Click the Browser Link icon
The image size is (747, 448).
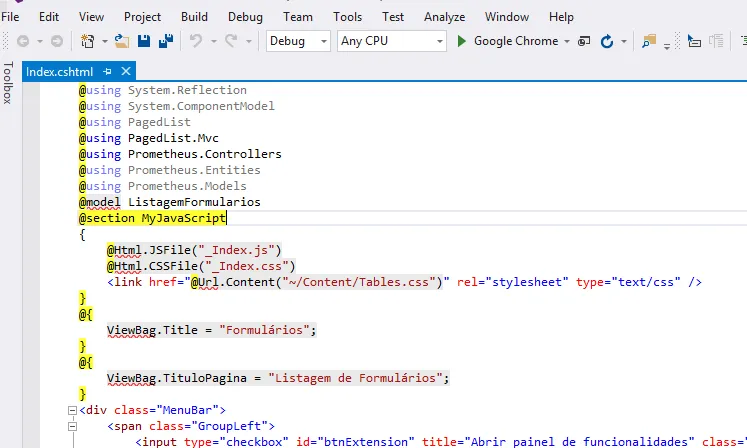click(x=584, y=41)
